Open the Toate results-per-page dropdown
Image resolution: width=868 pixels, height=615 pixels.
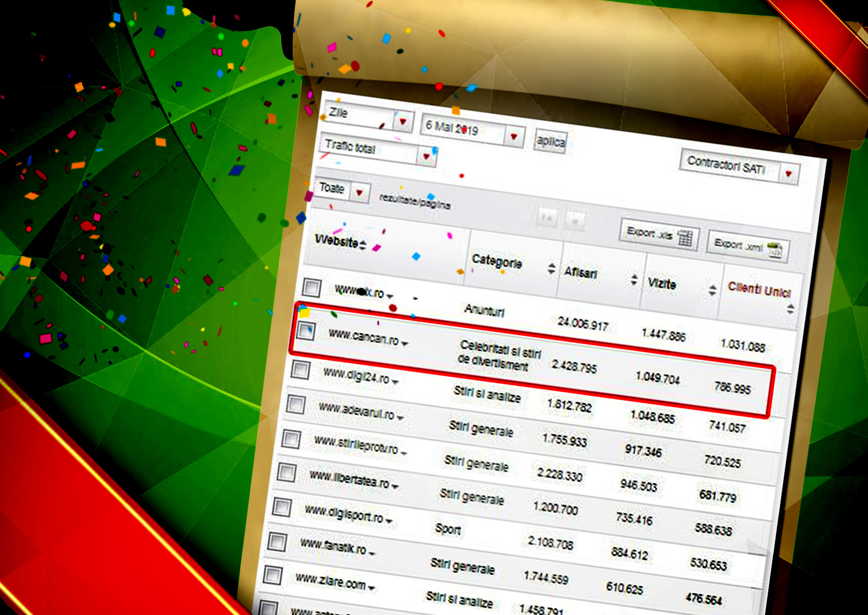359,192
